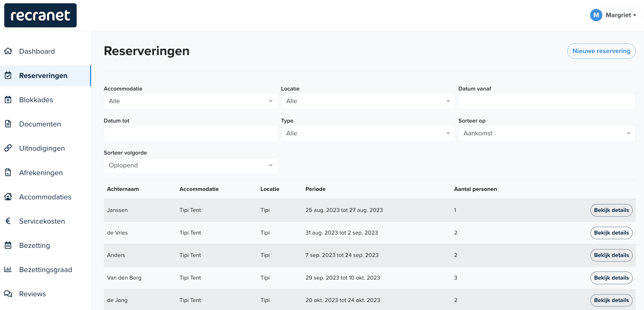Open the Accommodatie filter dropdown

(x=191, y=101)
